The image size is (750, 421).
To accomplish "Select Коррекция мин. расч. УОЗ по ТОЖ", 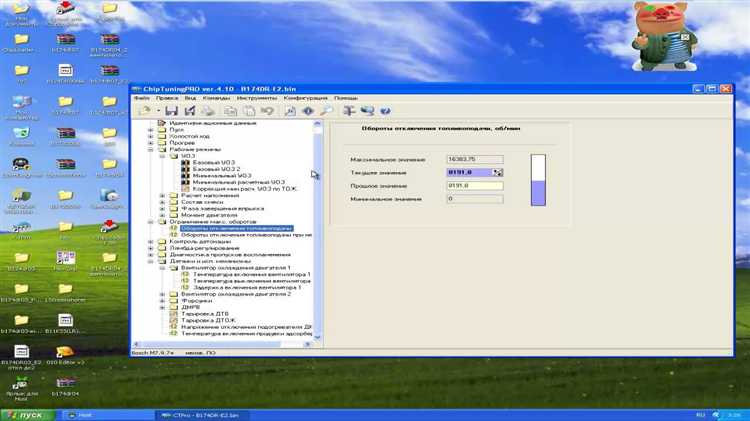I will pyautogui.click(x=245, y=189).
